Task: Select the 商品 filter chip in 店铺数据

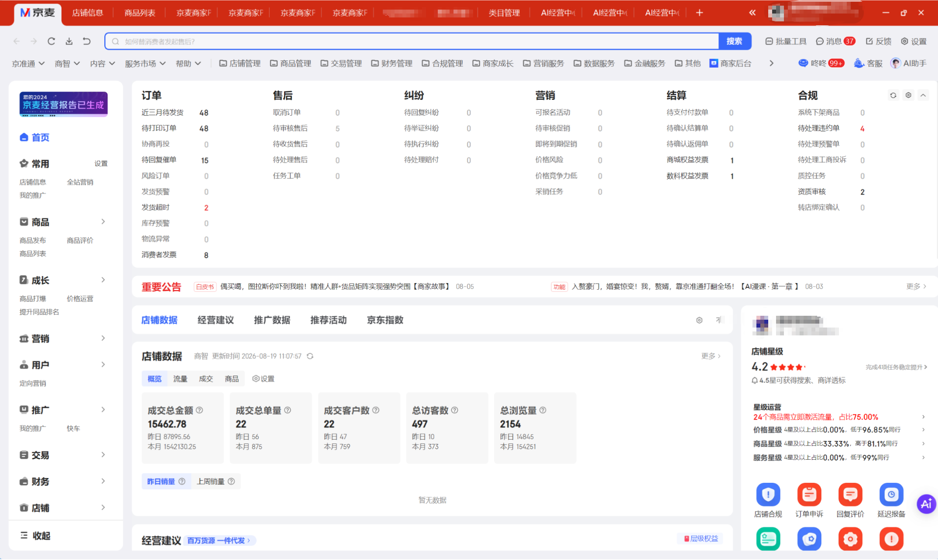Action: (232, 379)
